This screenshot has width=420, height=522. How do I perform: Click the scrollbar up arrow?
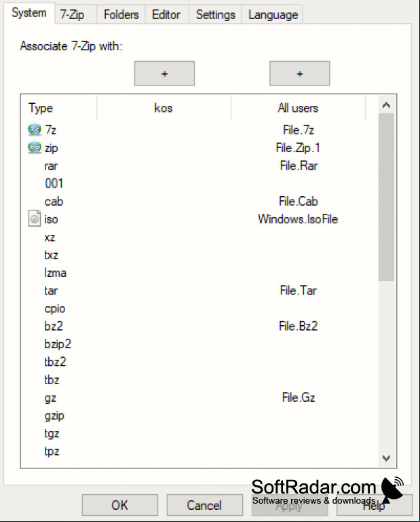(386, 105)
